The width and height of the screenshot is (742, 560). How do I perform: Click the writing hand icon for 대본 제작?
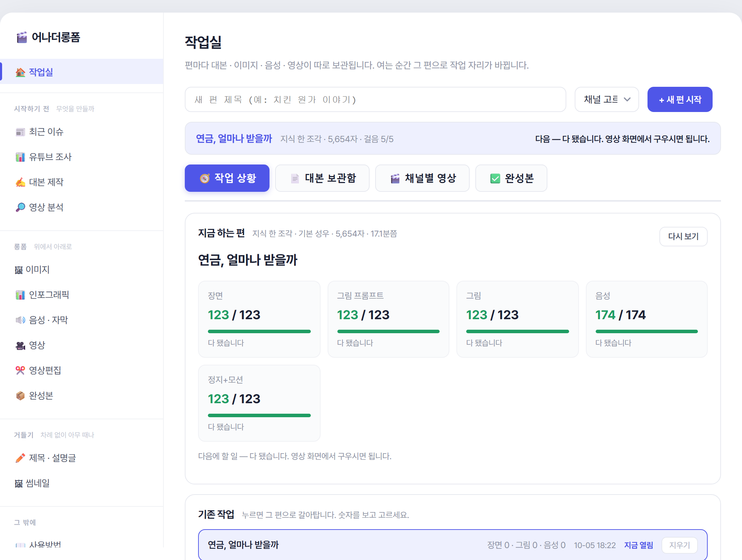click(20, 182)
